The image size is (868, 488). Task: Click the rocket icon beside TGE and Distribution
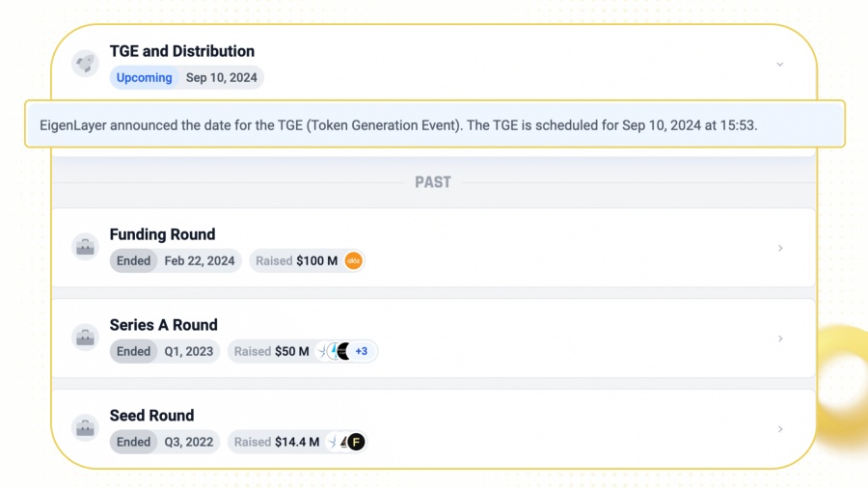pyautogui.click(x=85, y=64)
